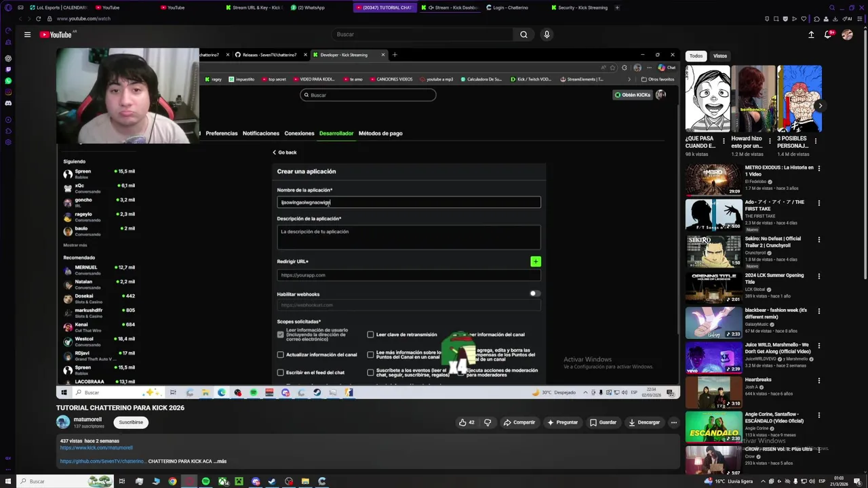Click the YouTube logo

tap(57, 35)
